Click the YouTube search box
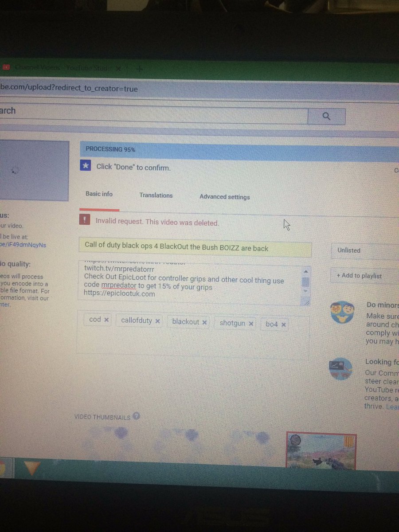Screen dimensions: 399x532 (x=153, y=114)
